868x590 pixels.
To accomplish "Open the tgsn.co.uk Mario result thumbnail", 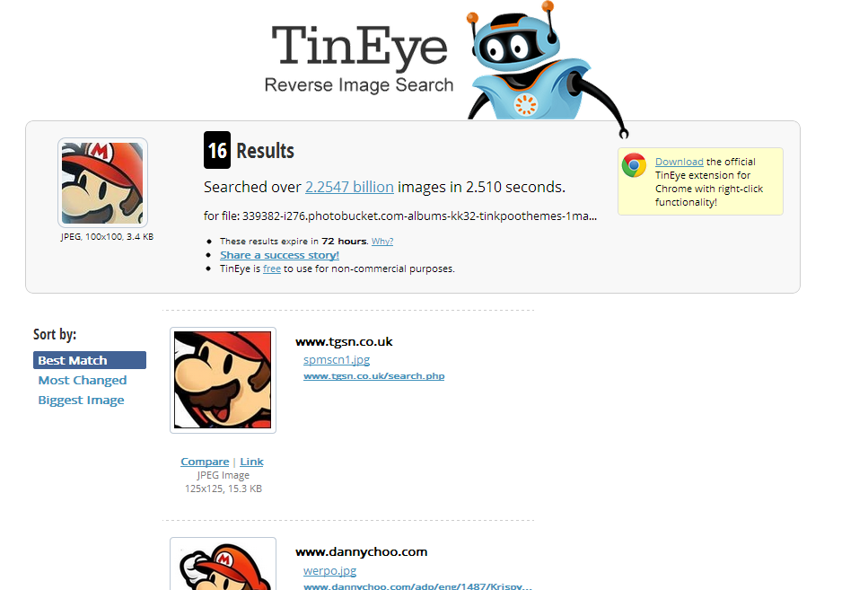I will 223,380.
